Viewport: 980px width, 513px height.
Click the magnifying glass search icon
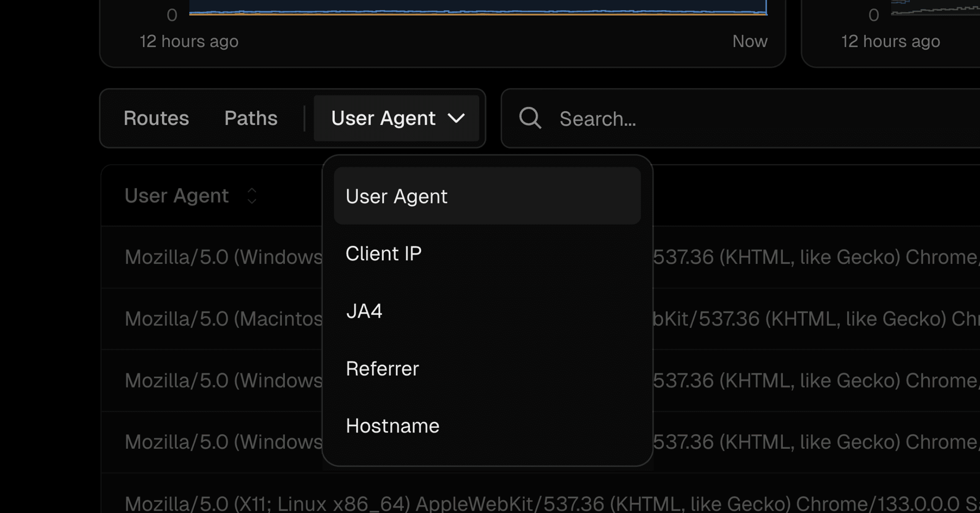pyautogui.click(x=530, y=118)
